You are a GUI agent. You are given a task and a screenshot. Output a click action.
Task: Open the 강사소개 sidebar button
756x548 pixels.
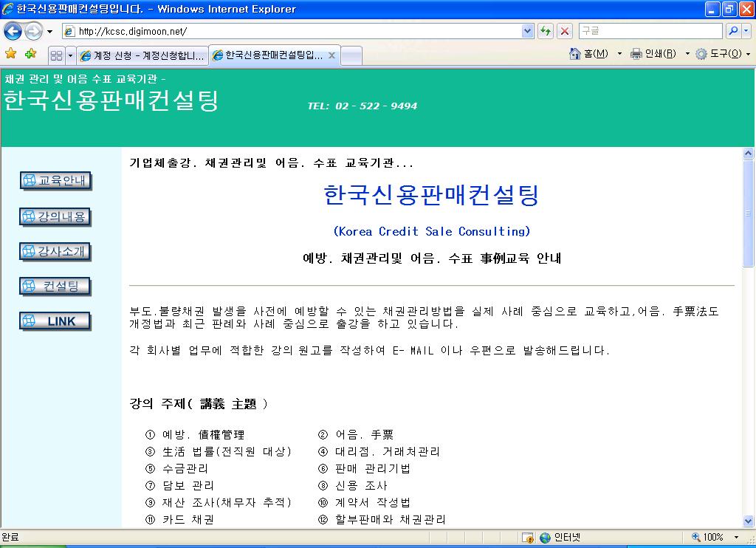pyautogui.click(x=55, y=251)
